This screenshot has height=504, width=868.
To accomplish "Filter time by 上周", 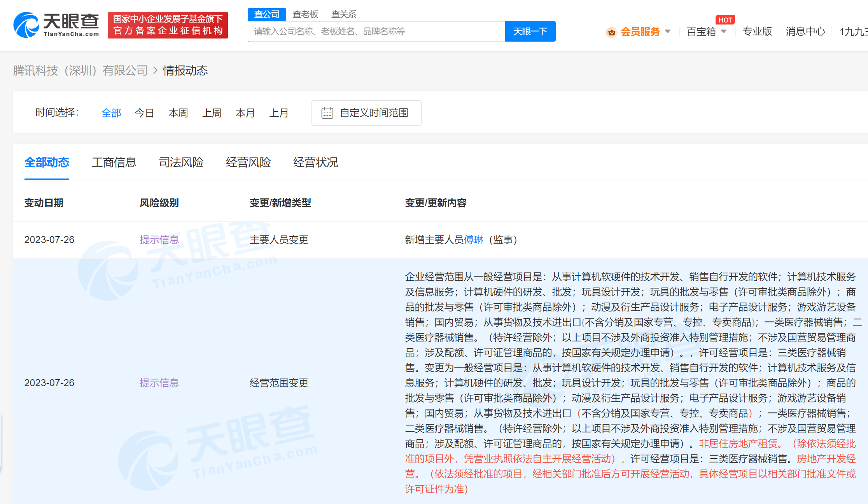I will [212, 113].
